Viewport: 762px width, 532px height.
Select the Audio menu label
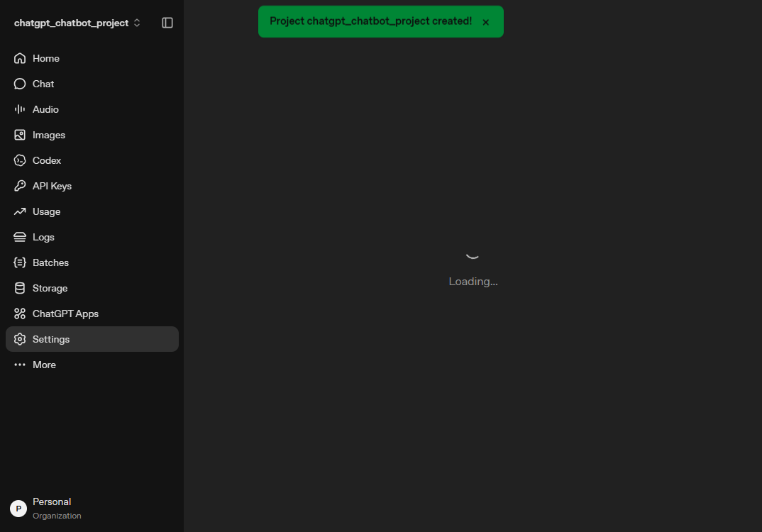(45, 109)
